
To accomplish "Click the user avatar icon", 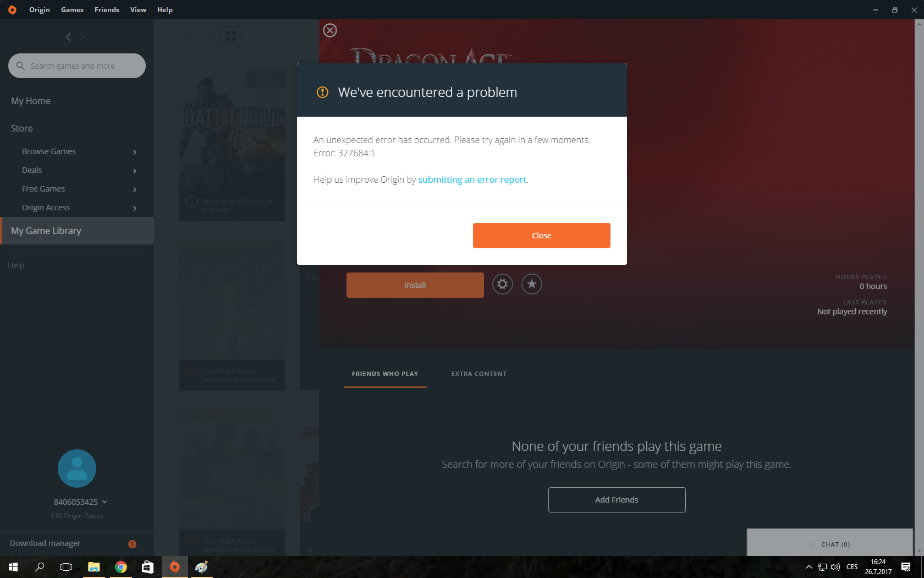I will click(77, 468).
